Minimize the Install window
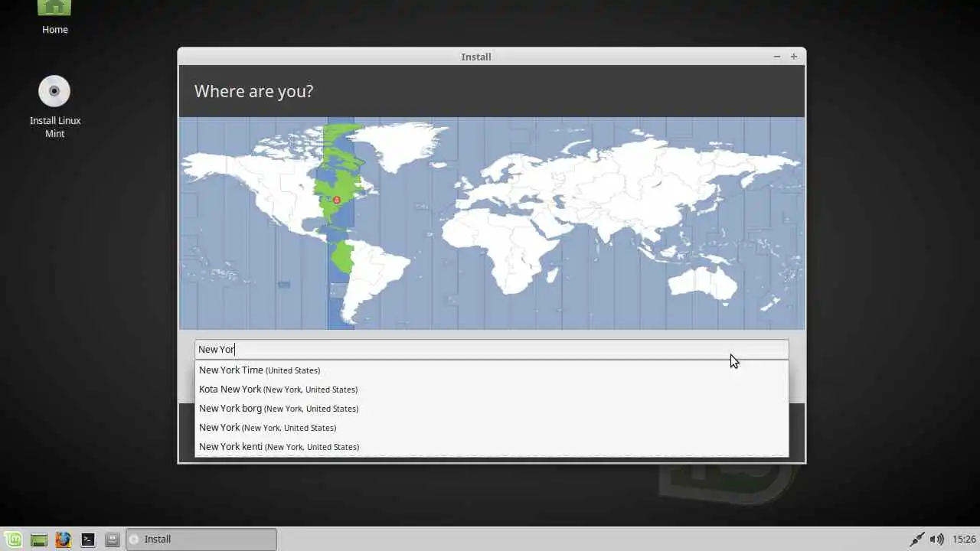The image size is (980, 551). coord(777,57)
